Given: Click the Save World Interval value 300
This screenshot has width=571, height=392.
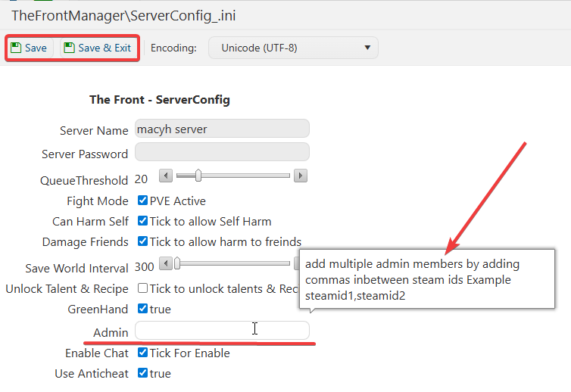Looking at the screenshot, I should click(x=144, y=267).
